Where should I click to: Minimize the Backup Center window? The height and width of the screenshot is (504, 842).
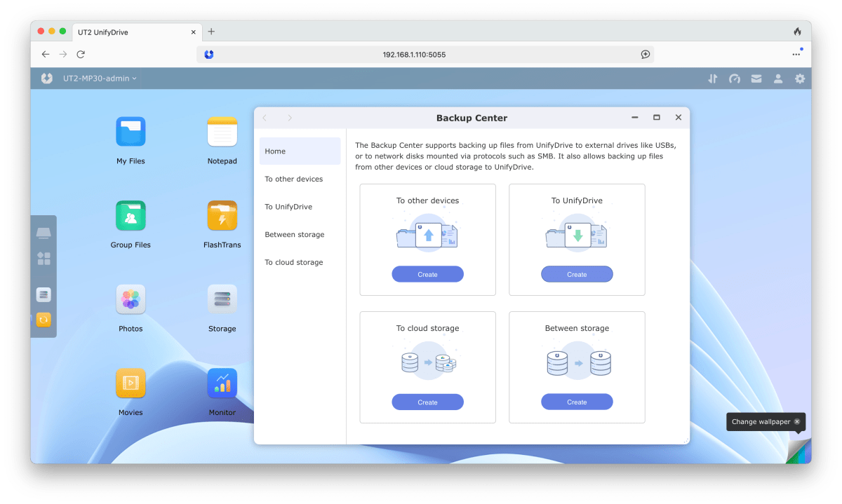[634, 118]
